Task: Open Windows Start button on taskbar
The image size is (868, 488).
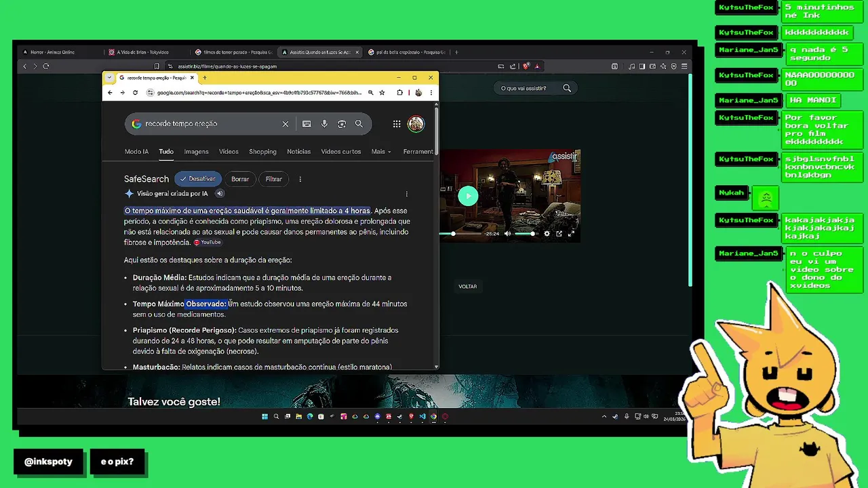Action: point(265,417)
